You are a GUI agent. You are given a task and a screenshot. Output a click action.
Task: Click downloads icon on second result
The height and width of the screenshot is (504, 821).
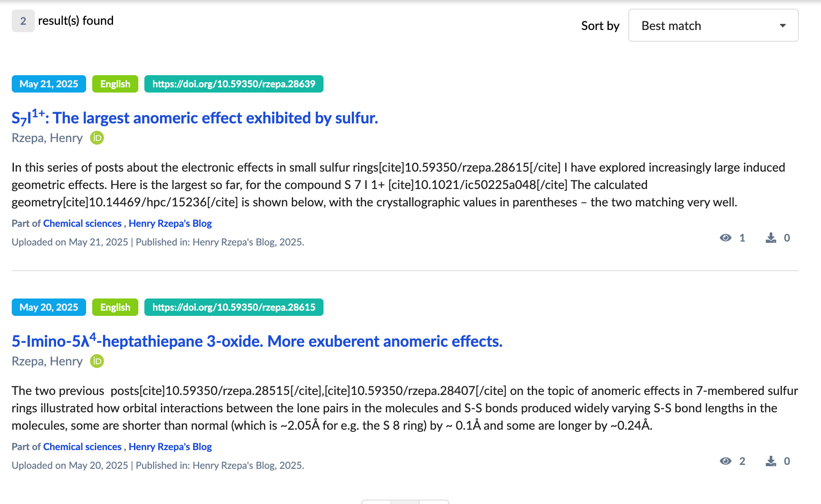click(x=771, y=461)
